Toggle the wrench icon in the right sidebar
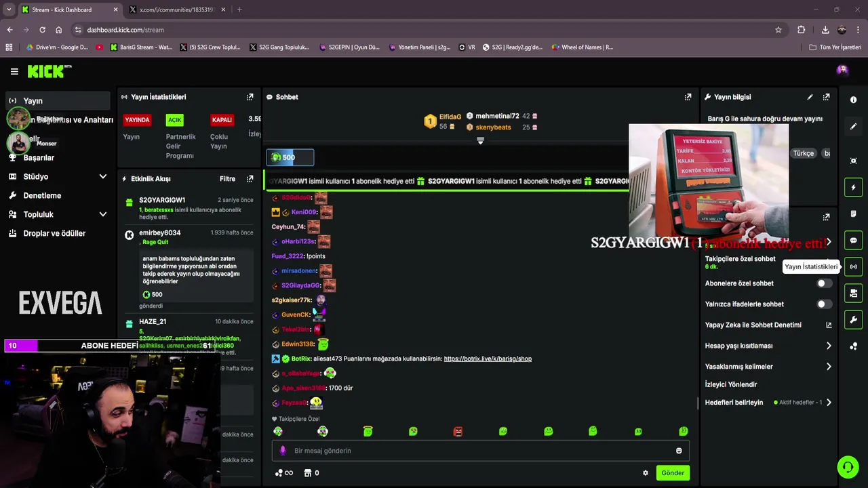Image resolution: width=868 pixels, height=488 pixels. click(x=854, y=319)
